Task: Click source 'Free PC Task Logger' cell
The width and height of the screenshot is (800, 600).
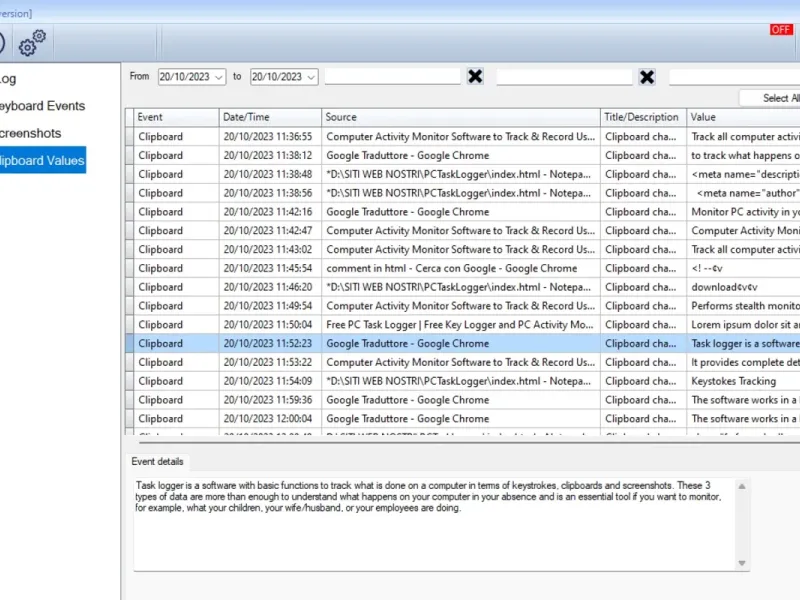Action: [461, 325]
